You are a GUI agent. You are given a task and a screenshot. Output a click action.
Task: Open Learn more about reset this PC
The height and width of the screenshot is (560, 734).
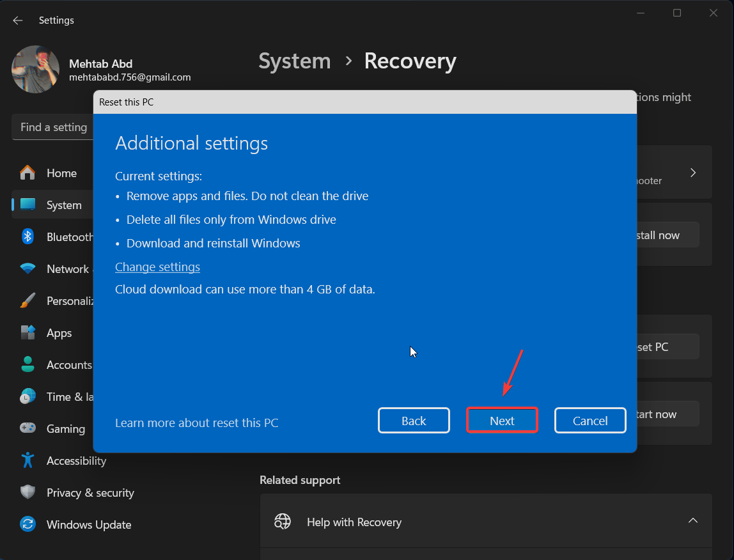coord(197,423)
